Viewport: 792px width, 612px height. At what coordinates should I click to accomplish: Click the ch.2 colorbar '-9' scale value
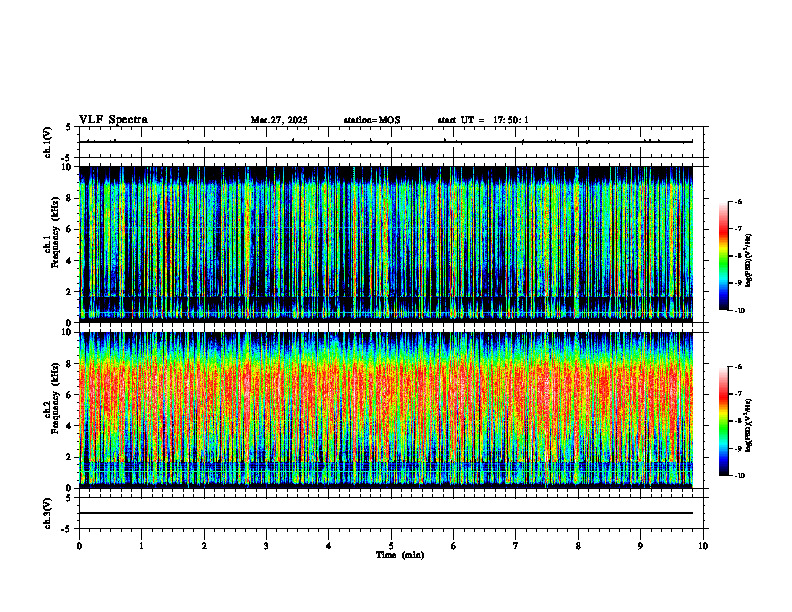tap(738, 448)
